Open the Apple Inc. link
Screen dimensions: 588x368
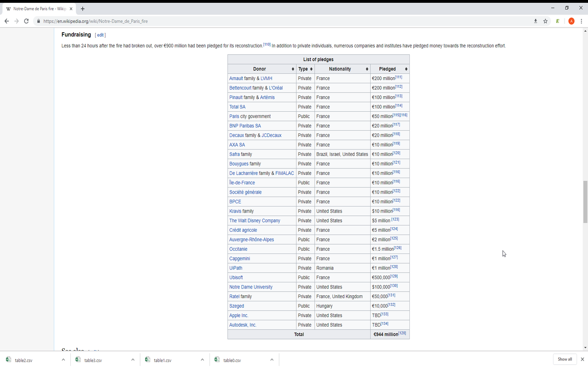238,316
